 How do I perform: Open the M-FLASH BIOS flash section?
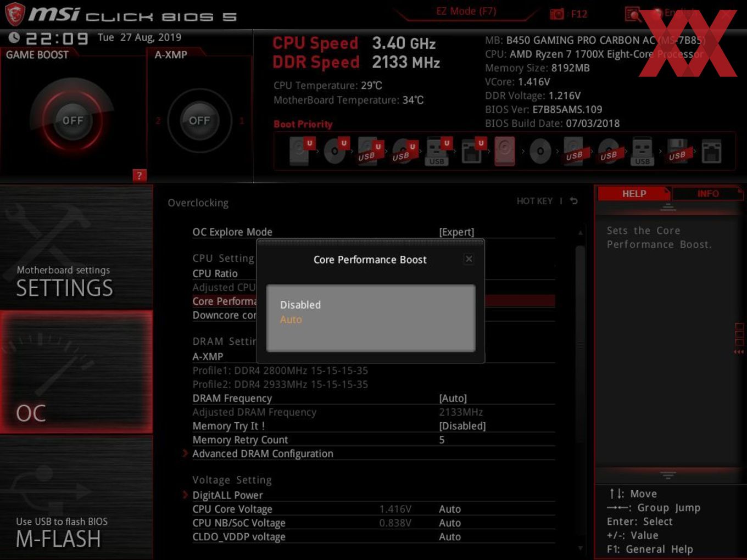[x=76, y=497]
